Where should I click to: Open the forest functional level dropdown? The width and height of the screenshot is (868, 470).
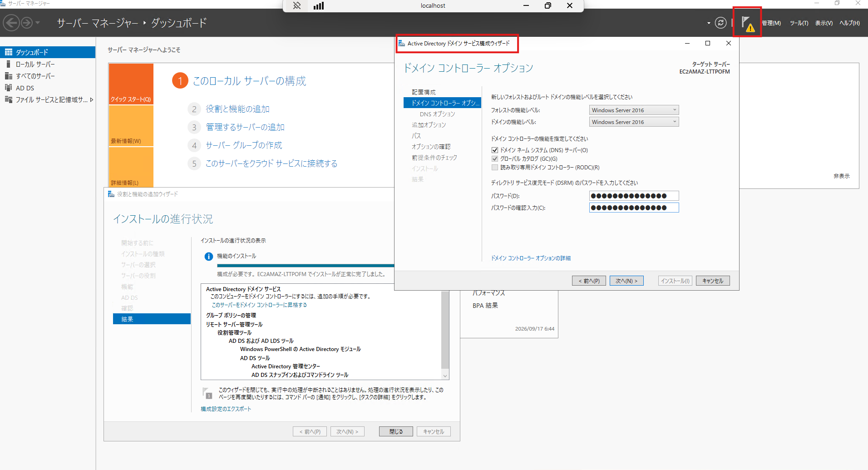coord(634,110)
